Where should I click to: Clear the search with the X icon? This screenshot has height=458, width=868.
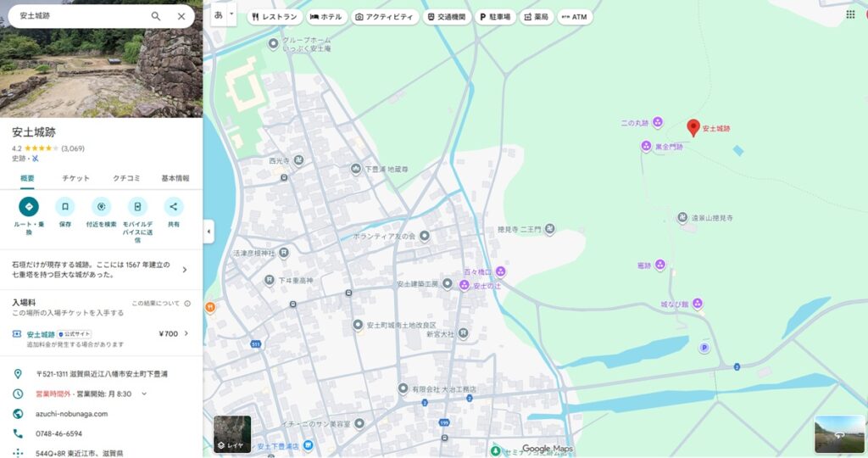(181, 16)
